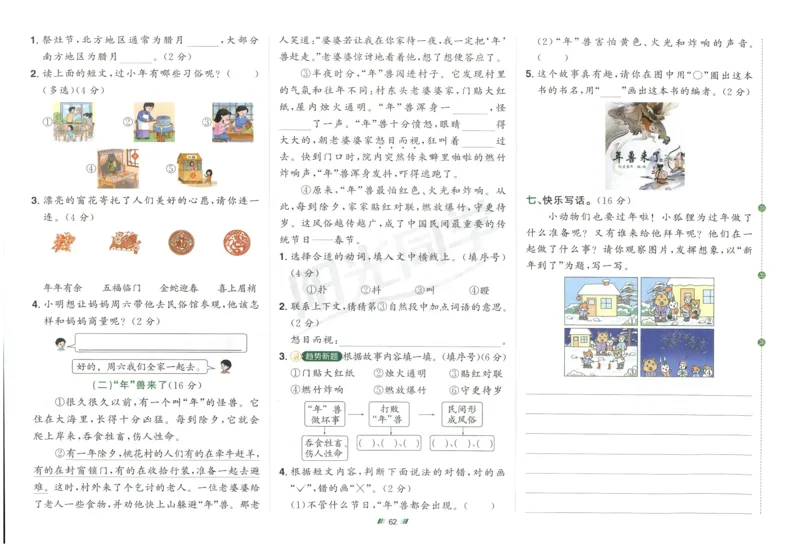Click the heading 七、快乐写话
800x548 pixels.
tap(559, 200)
